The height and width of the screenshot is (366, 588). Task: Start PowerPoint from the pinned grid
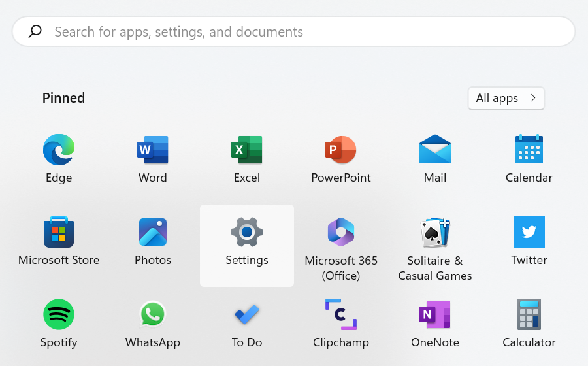tap(341, 150)
